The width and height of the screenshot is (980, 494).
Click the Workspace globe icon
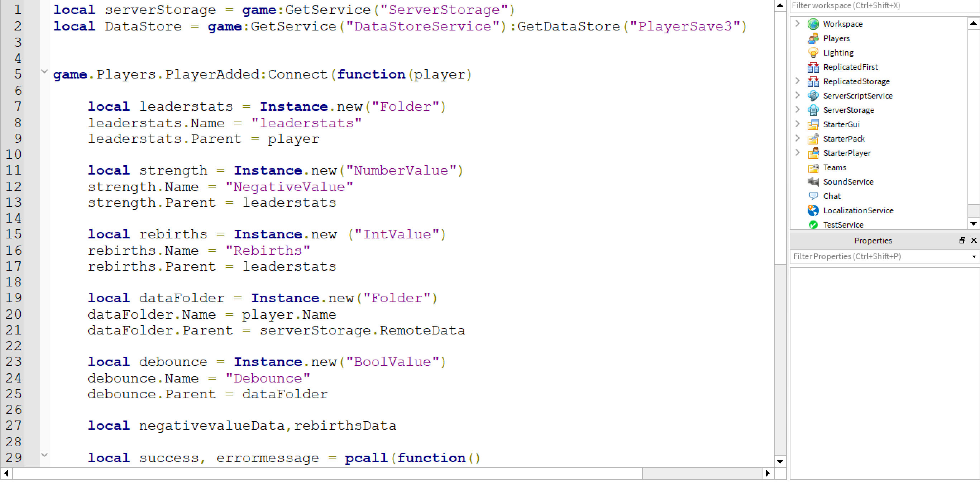point(813,24)
